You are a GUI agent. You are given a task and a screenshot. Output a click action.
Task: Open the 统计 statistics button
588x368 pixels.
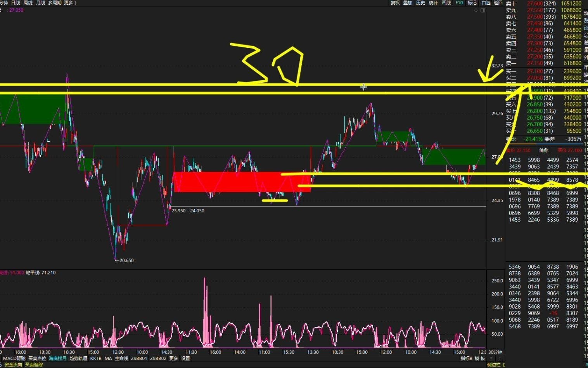pyautogui.click(x=433, y=3)
